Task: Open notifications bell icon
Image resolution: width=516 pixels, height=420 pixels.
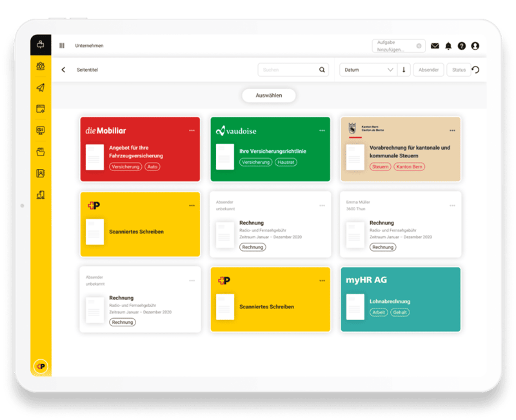Action: tap(448, 46)
